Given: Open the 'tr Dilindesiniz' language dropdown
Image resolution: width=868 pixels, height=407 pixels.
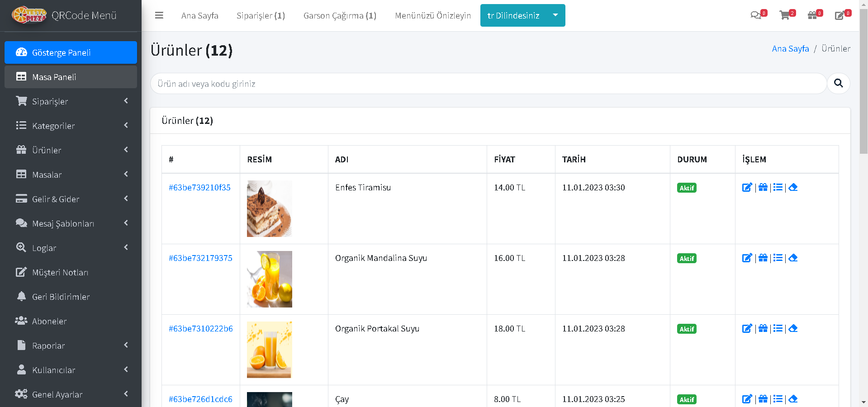Looking at the screenshot, I should 522,15.
